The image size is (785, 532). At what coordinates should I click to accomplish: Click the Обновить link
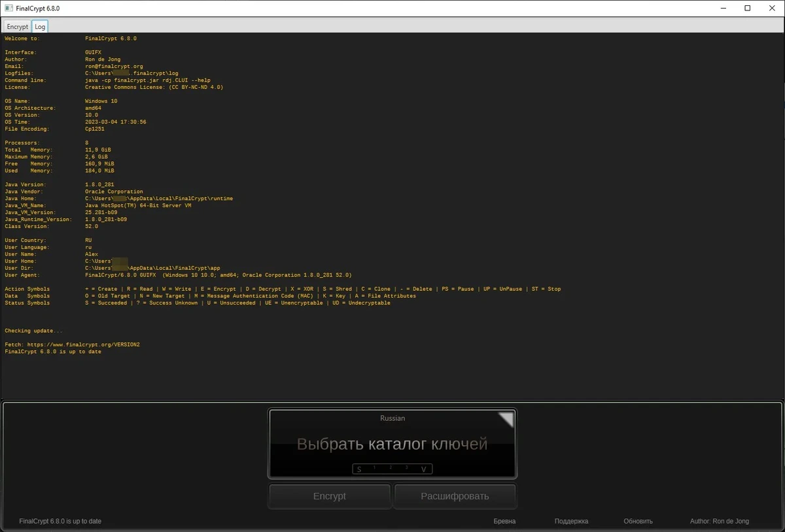(638, 522)
